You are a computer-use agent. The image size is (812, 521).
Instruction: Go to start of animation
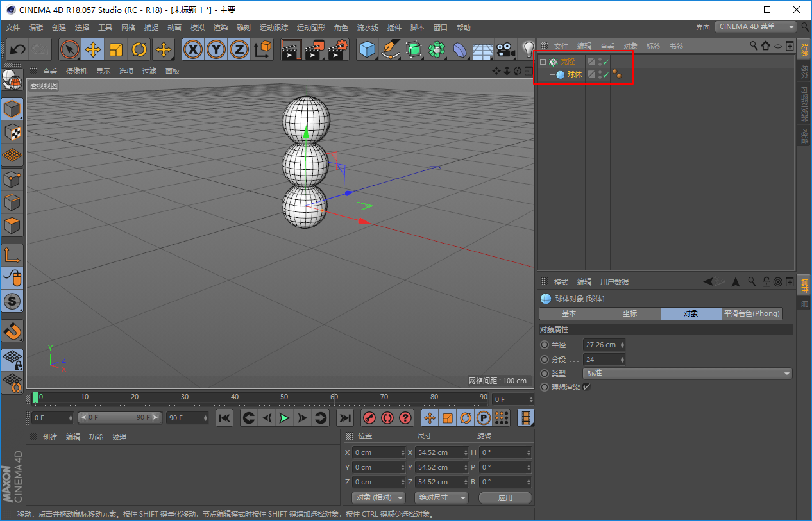pos(224,418)
